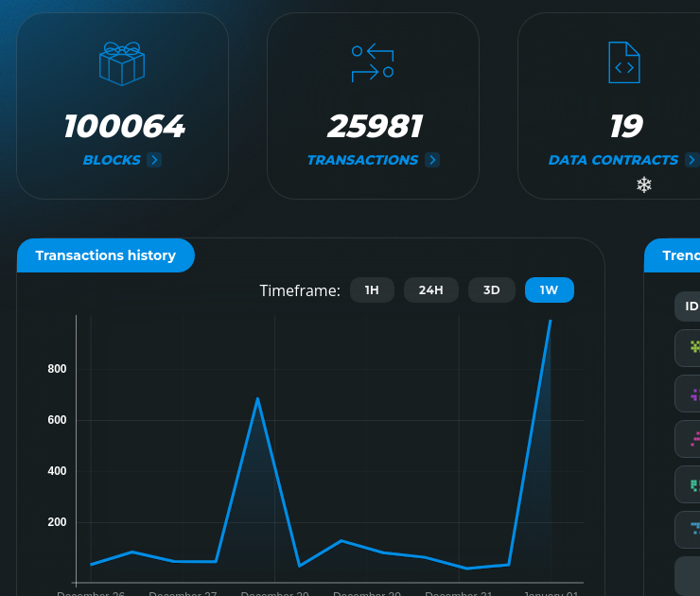Click the chevron beside DATA CONTRACTS
This screenshot has height=596, width=700.
pos(692,160)
